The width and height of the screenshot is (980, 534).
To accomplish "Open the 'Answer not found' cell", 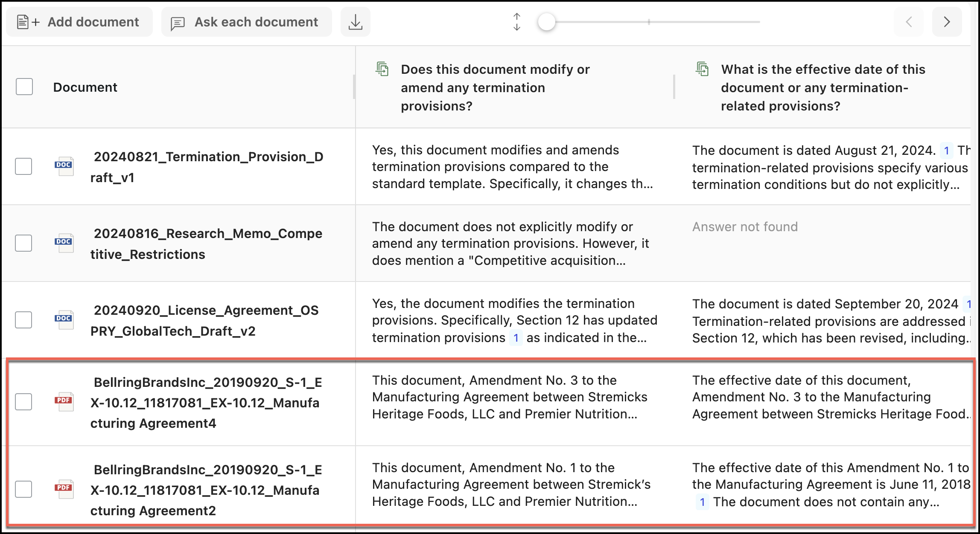I will (745, 226).
